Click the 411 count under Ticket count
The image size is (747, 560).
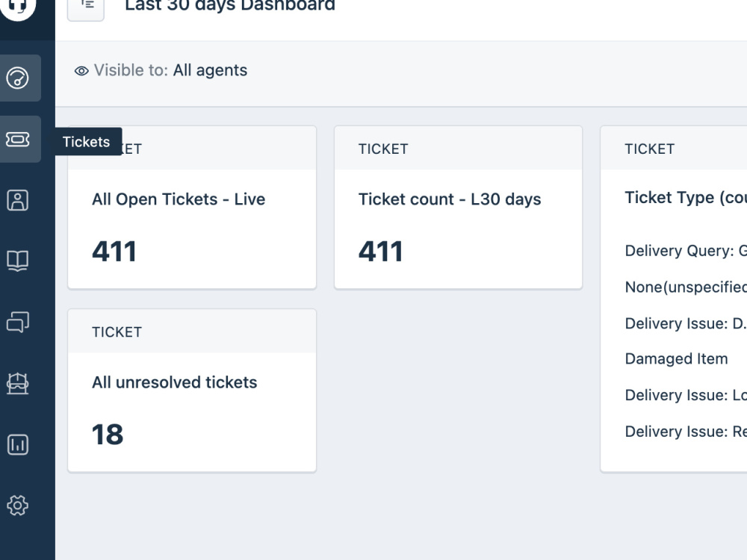coord(381,252)
